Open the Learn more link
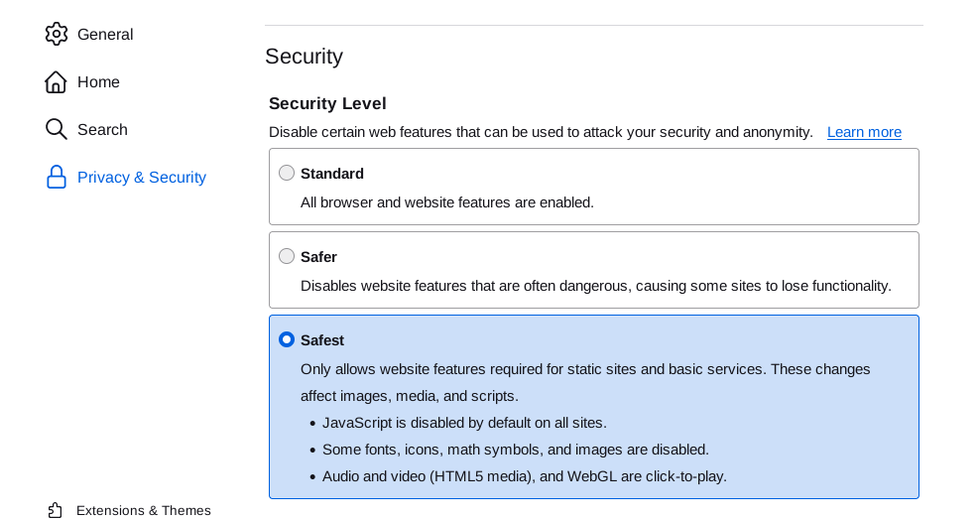980x520 pixels. point(864,133)
